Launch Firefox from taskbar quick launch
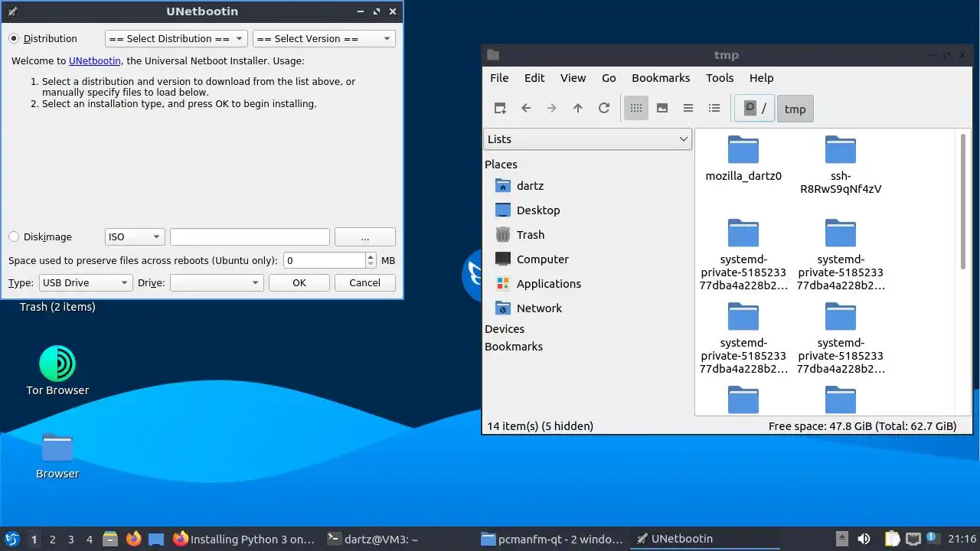This screenshot has height=551, width=980. point(134,540)
